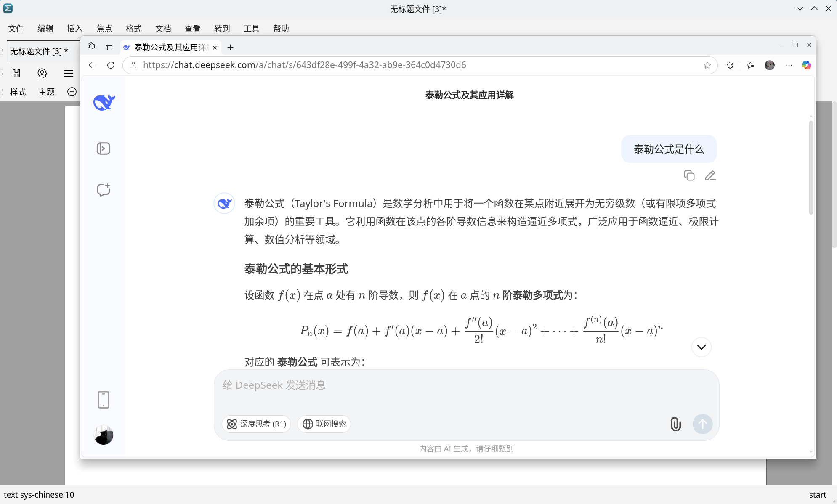837x504 pixels.
Task: Refresh the browser page
Action: click(111, 65)
